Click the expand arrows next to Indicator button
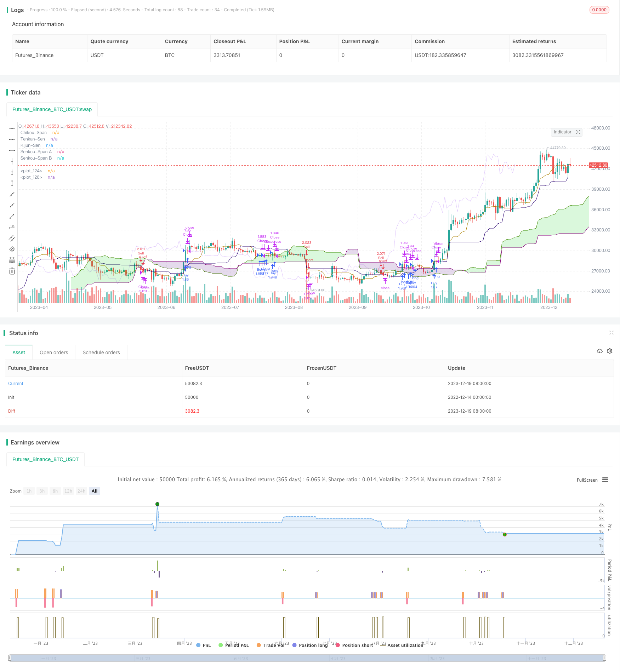This screenshot has height=672, width=620. click(x=578, y=132)
